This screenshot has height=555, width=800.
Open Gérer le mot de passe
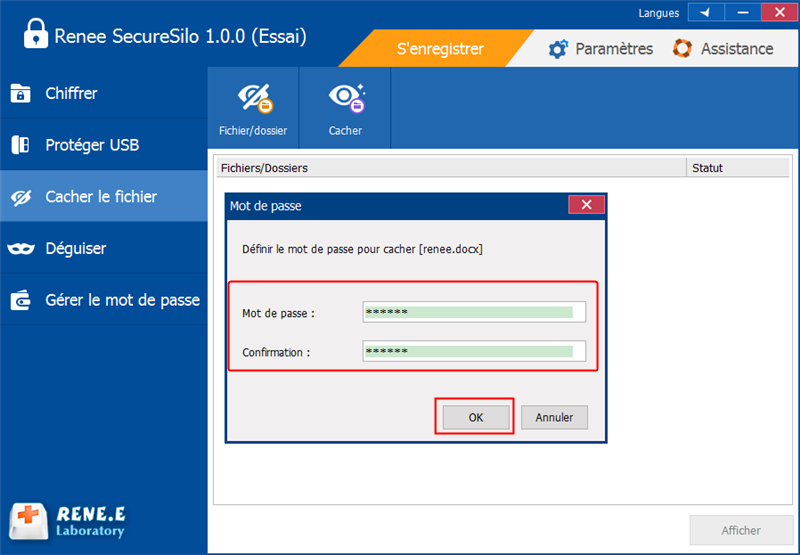coord(122,300)
